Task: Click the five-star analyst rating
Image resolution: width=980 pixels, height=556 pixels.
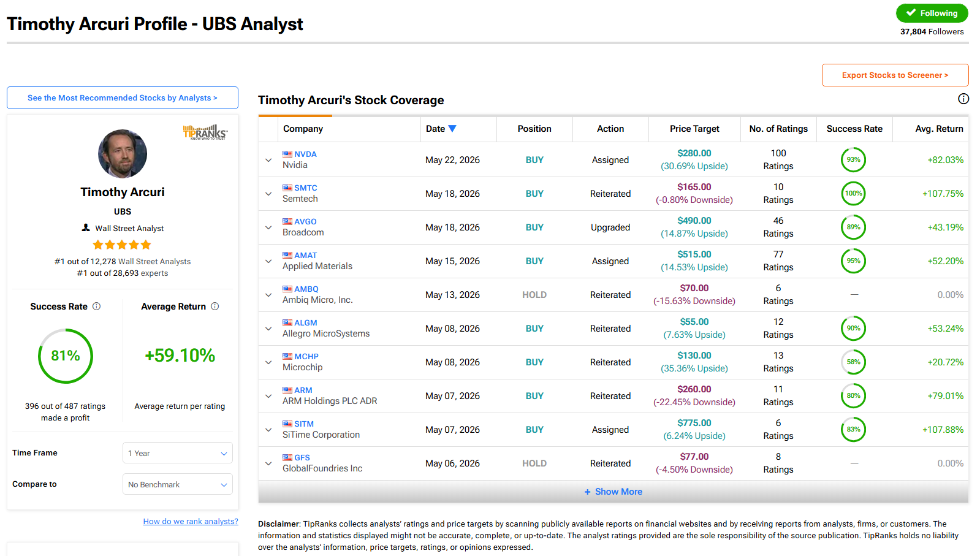Action: click(122, 245)
